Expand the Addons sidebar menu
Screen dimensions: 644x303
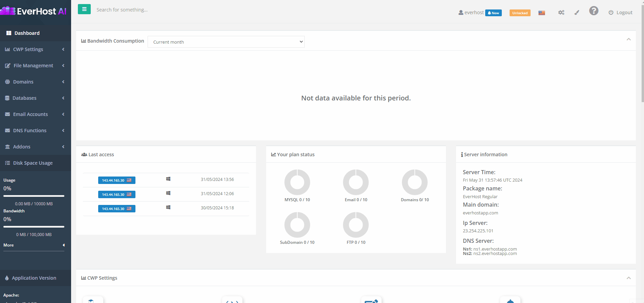point(36,147)
